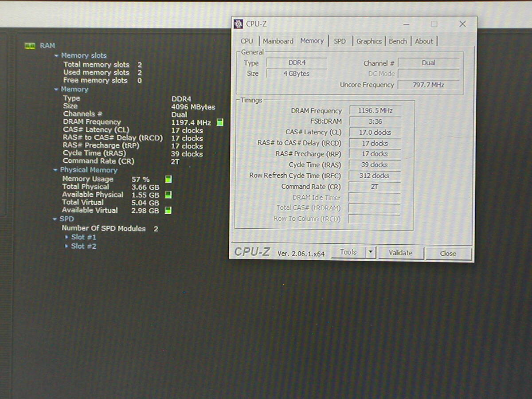
Task: Click the DRAM Frequency field 1196.5 MHz
Action: point(375,111)
